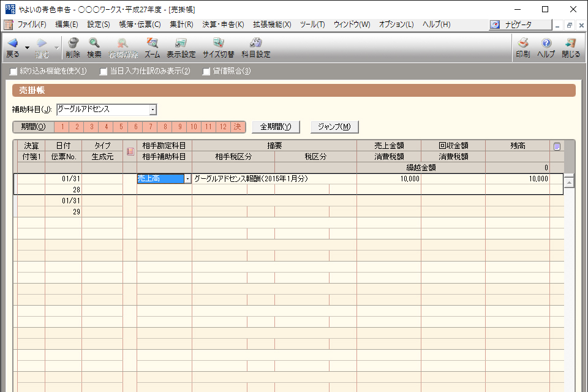Select month 11 period tab
Screen dimensions: 588x392
208,127
